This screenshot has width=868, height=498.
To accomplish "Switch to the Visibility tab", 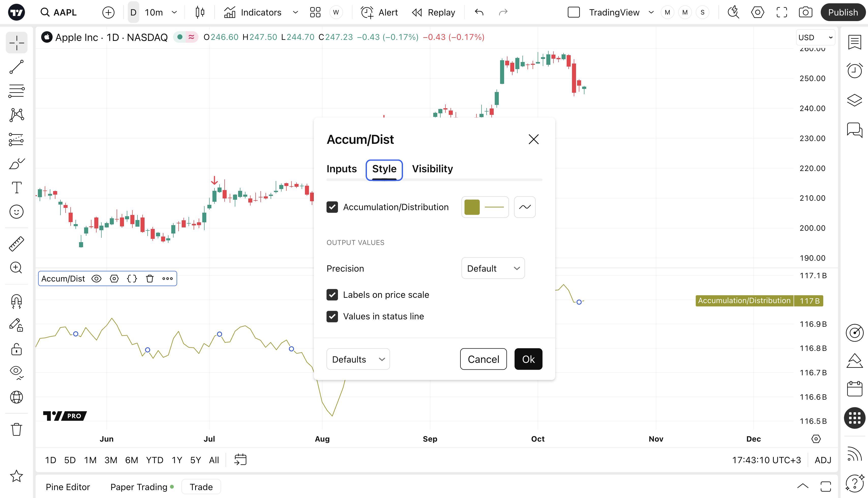I will tap(432, 169).
